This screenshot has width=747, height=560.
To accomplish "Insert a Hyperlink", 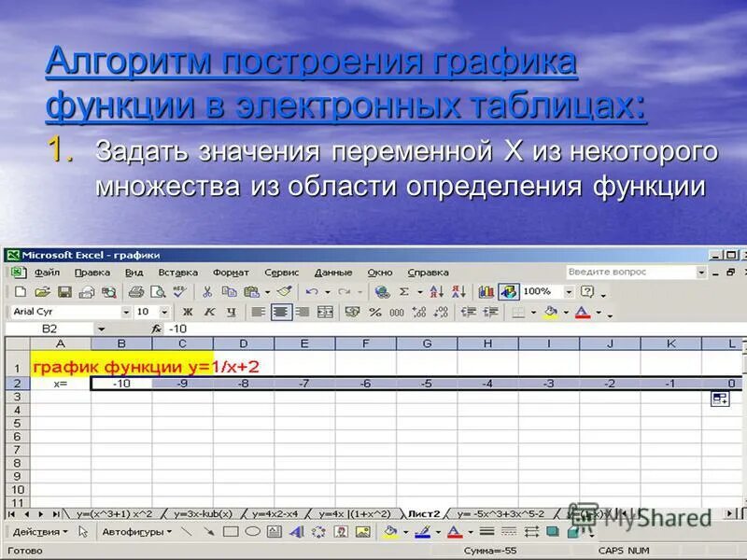I will 383,289.
